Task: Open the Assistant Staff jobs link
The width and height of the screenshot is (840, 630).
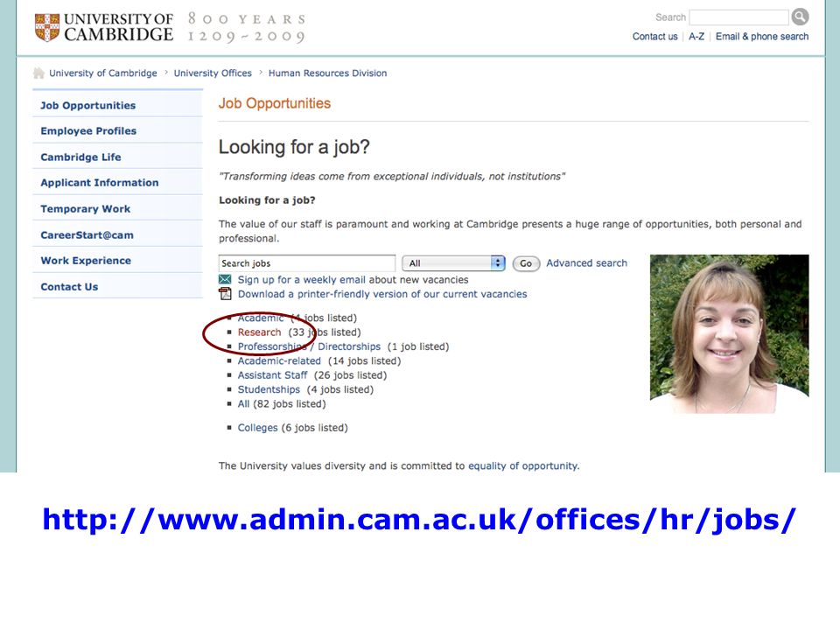Action: coord(273,375)
